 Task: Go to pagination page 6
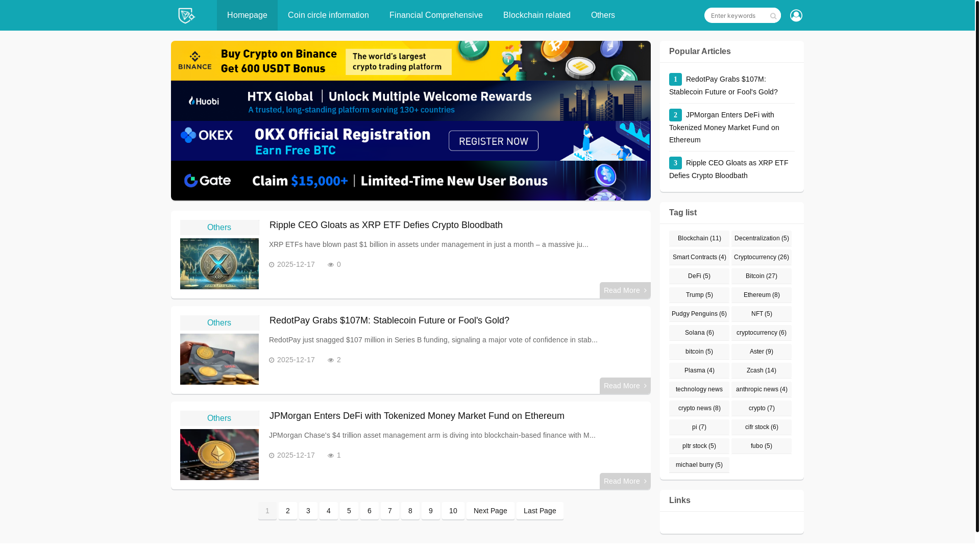370,511
